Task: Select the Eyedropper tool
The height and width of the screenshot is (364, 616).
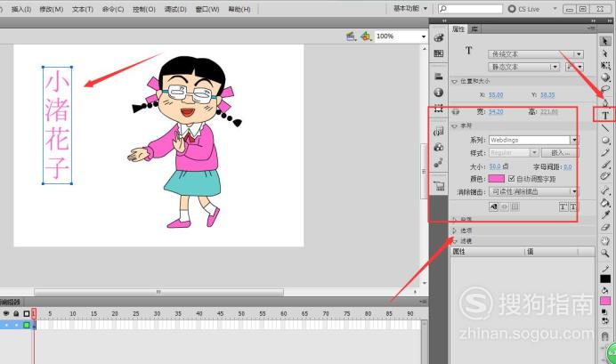Action: point(605,214)
